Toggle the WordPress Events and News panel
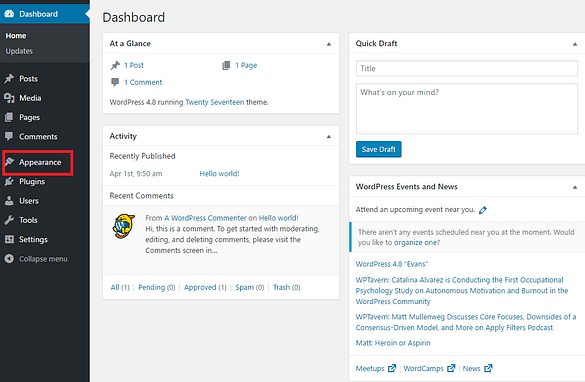The height and width of the screenshot is (382, 585). pyautogui.click(x=575, y=187)
